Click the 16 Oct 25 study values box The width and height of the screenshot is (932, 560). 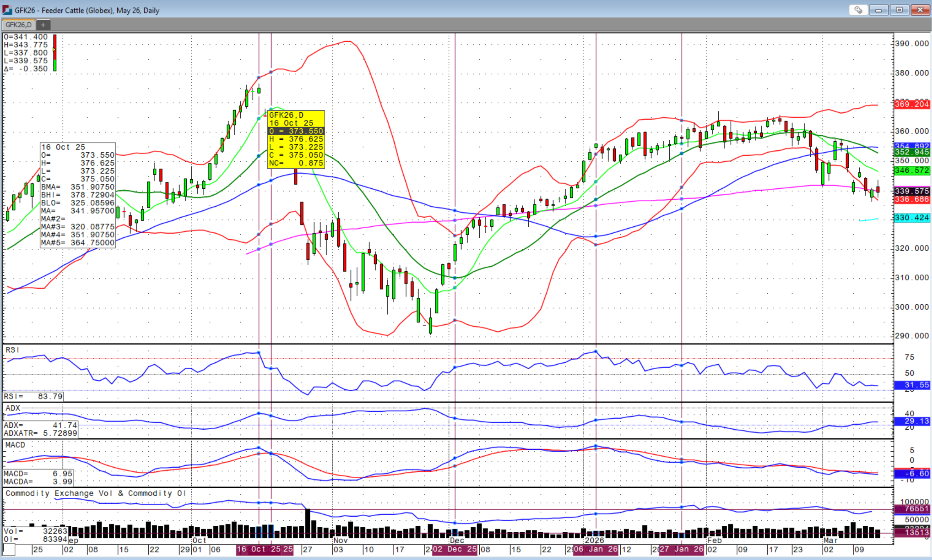pyautogui.click(x=78, y=195)
